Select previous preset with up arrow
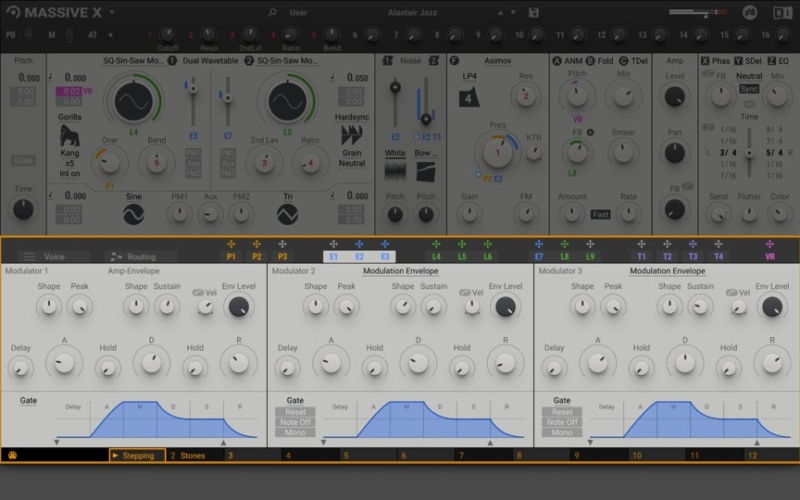 pyautogui.click(x=501, y=12)
